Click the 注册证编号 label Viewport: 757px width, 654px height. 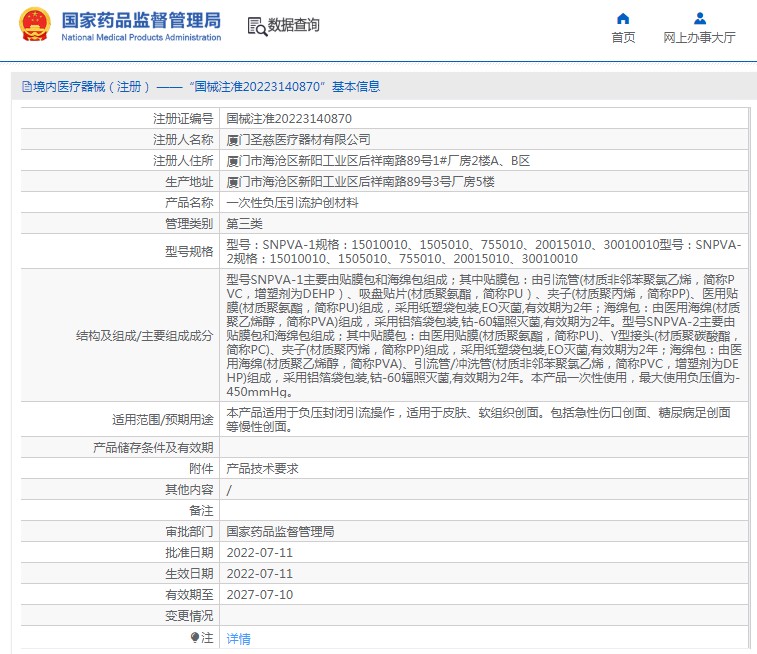click(x=183, y=119)
